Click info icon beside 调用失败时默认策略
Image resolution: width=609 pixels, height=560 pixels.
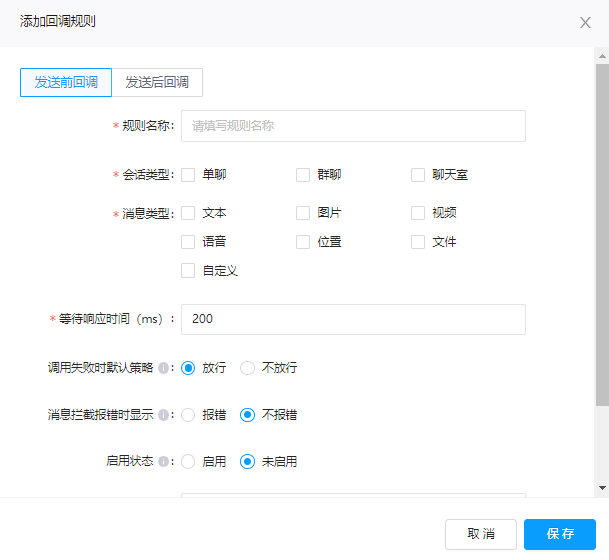(163, 368)
